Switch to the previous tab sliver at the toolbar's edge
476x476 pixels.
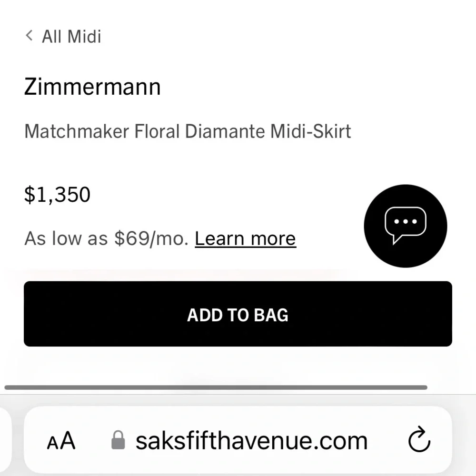(5, 439)
